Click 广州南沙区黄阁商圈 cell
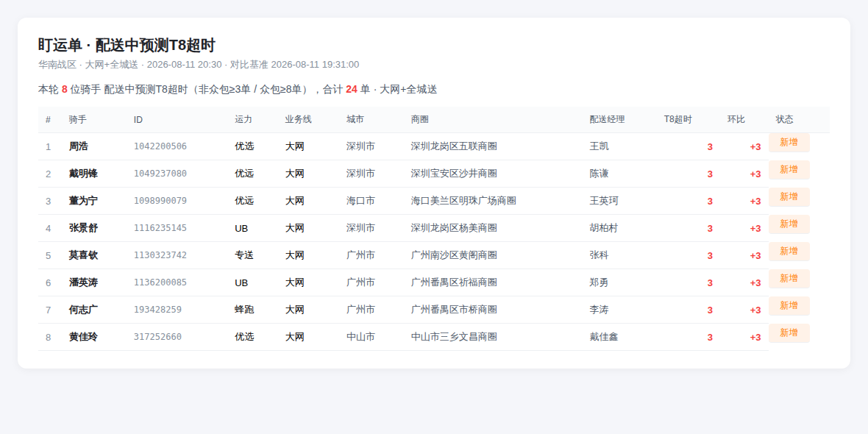The width and height of the screenshot is (868, 434). [x=454, y=255]
